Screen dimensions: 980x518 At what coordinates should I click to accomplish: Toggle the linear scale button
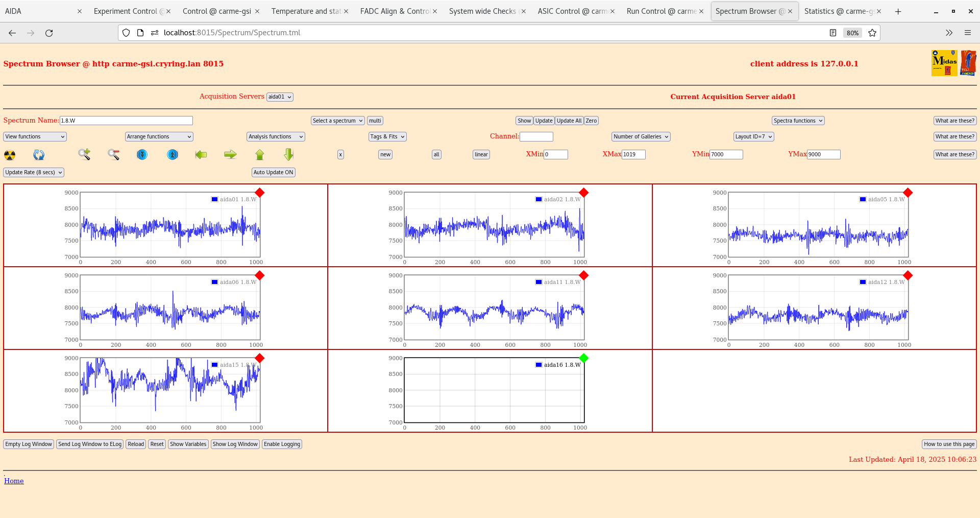coord(481,154)
